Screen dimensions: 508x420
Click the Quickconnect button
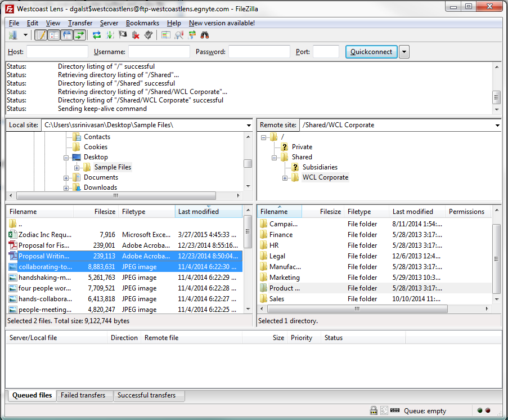(371, 52)
